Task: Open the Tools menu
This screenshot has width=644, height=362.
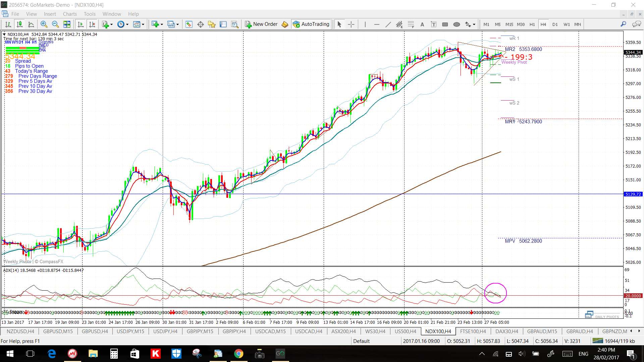Action: coord(90,14)
